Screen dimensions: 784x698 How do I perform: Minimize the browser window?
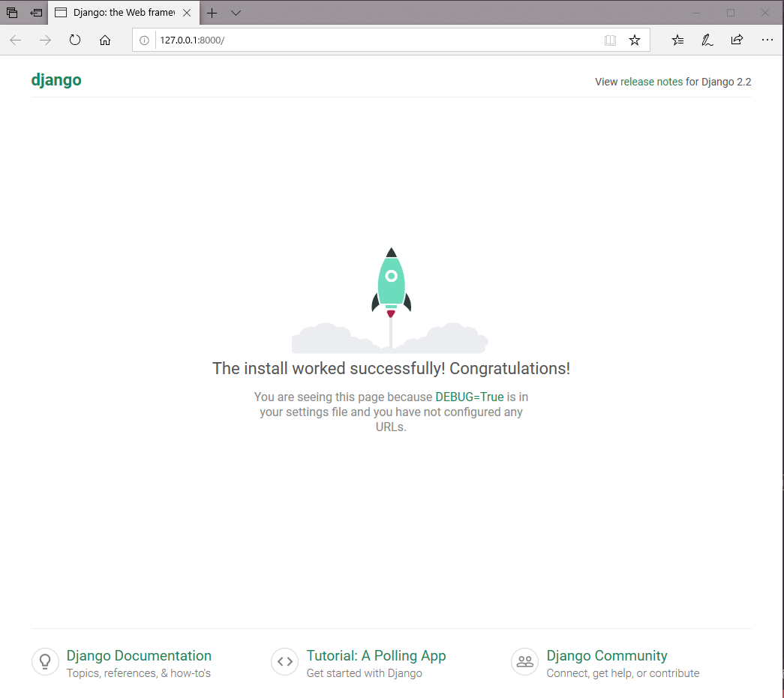click(x=696, y=13)
